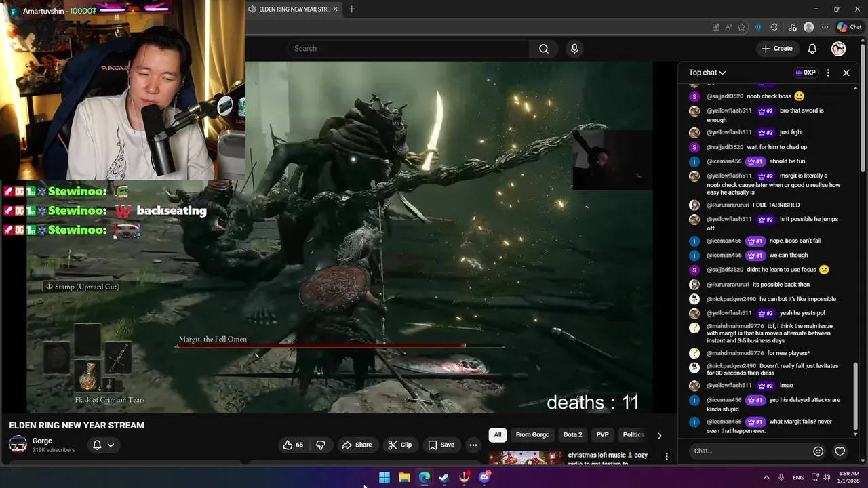Screen dimensions: 868x488
Task: Open the Windows Start menu
Action: pos(384,477)
